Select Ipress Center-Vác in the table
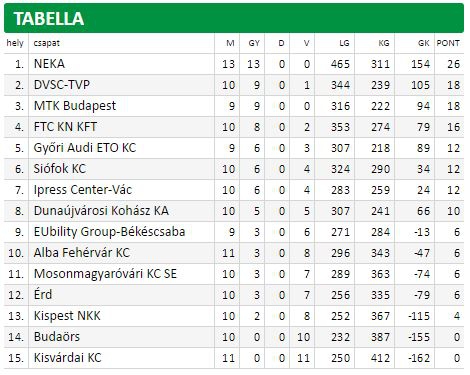This screenshot has width=470, height=375. pyautogui.click(x=83, y=190)
